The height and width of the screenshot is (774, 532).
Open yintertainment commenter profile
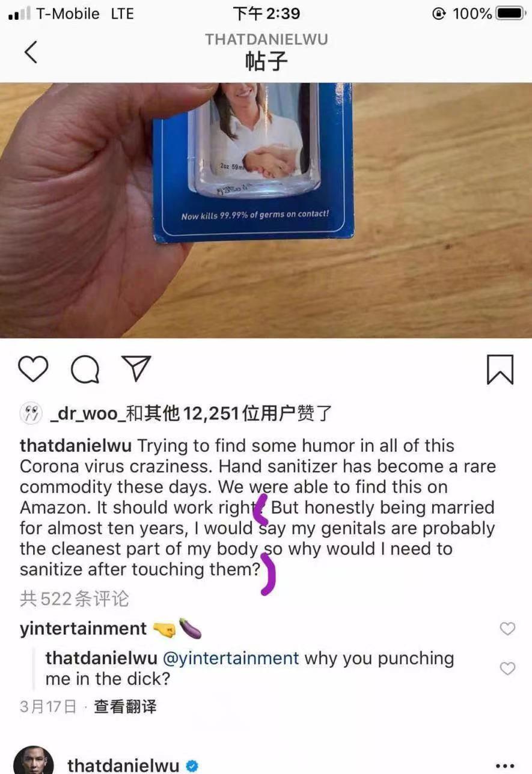[83, 629]
